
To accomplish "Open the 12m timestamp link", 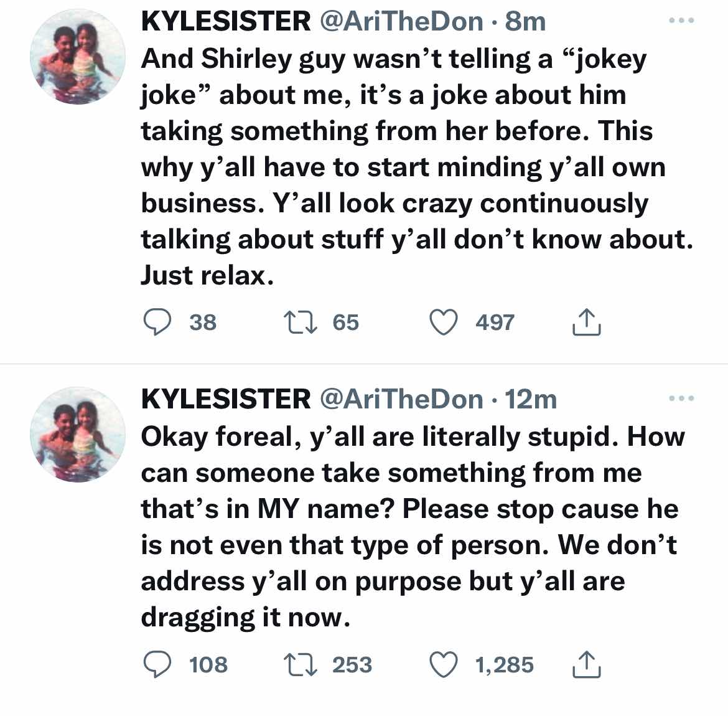I will point(530,399).
